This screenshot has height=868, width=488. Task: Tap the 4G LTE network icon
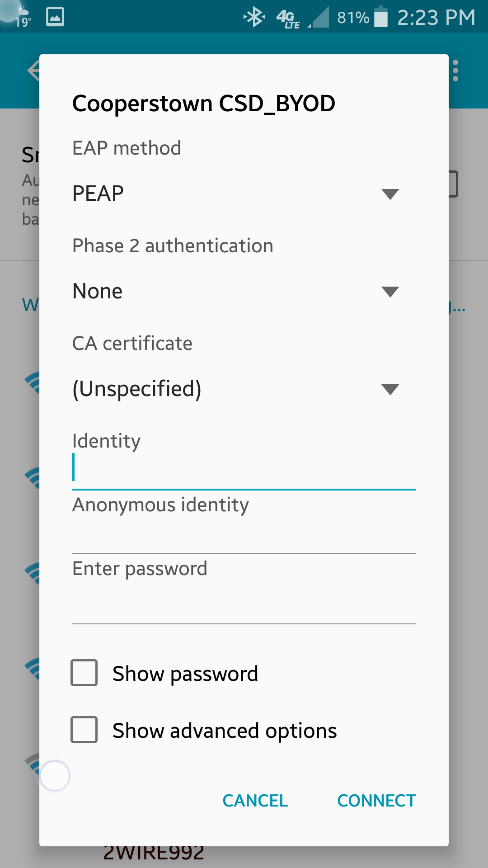pos(288,19)
